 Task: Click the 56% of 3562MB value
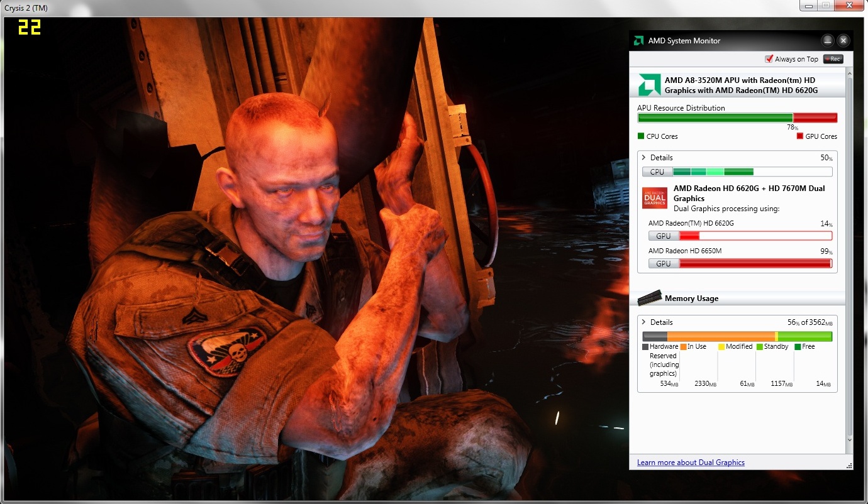(810, 322)
